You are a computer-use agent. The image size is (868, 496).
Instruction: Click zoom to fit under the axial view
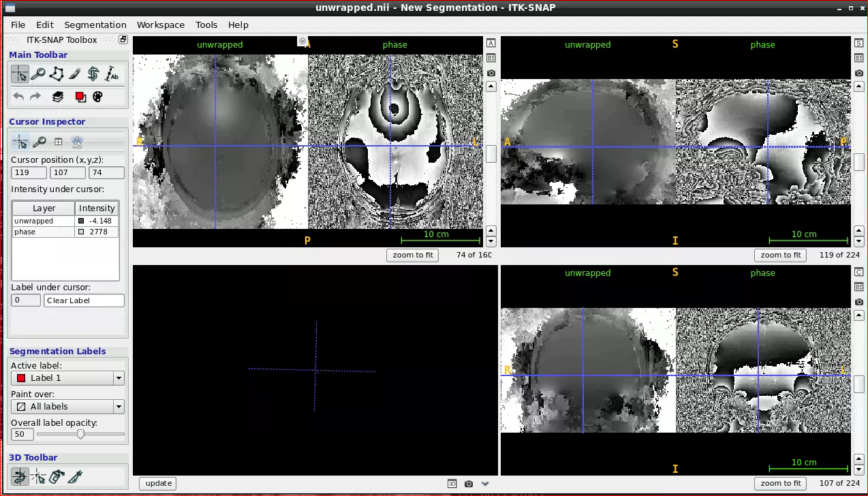tap(412, 255)
